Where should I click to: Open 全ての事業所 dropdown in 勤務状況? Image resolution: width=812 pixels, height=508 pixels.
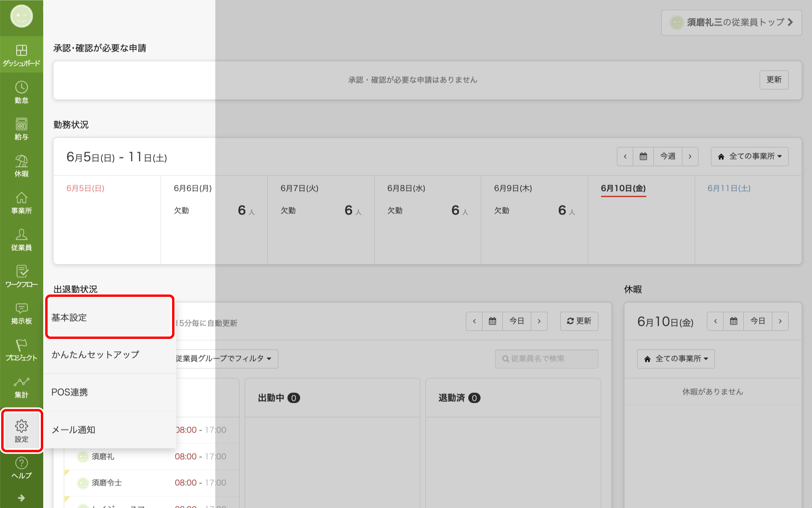pyautogui.click(x=749, y=156)
